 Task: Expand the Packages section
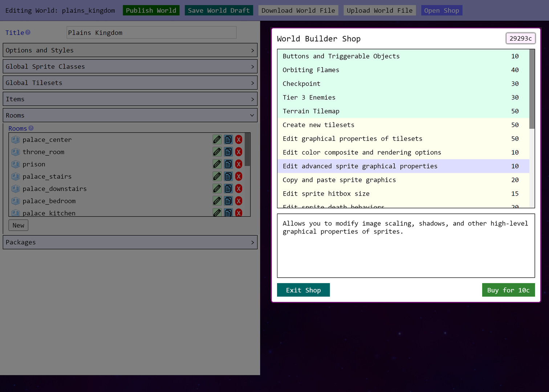point(130,242)
